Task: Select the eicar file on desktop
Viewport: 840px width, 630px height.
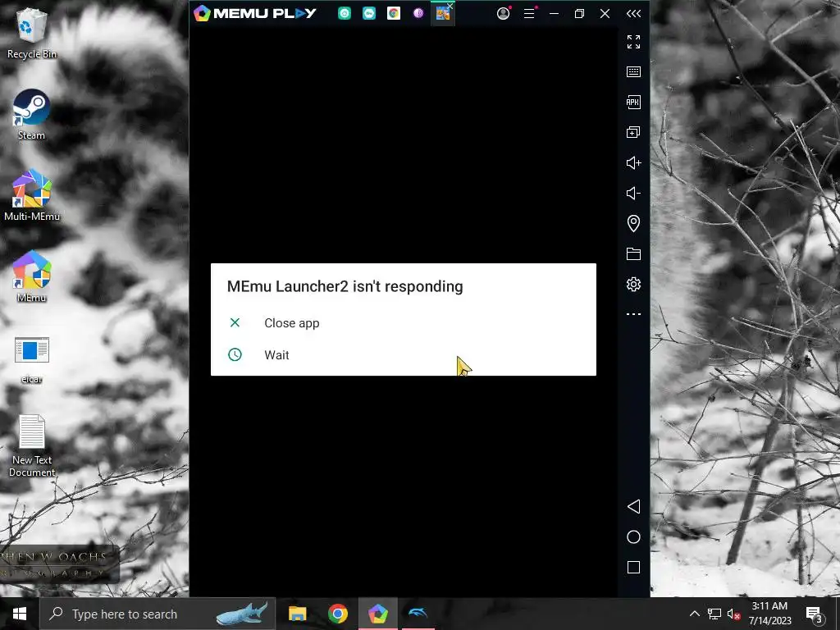Action: coord(32,359)
